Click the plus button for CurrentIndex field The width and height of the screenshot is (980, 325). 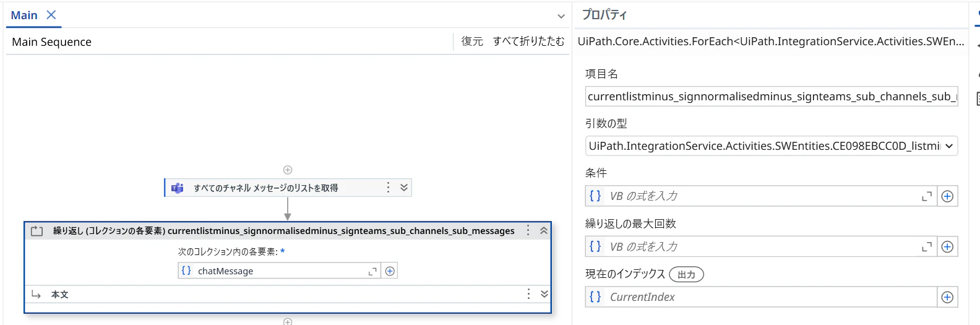point(947,297)
